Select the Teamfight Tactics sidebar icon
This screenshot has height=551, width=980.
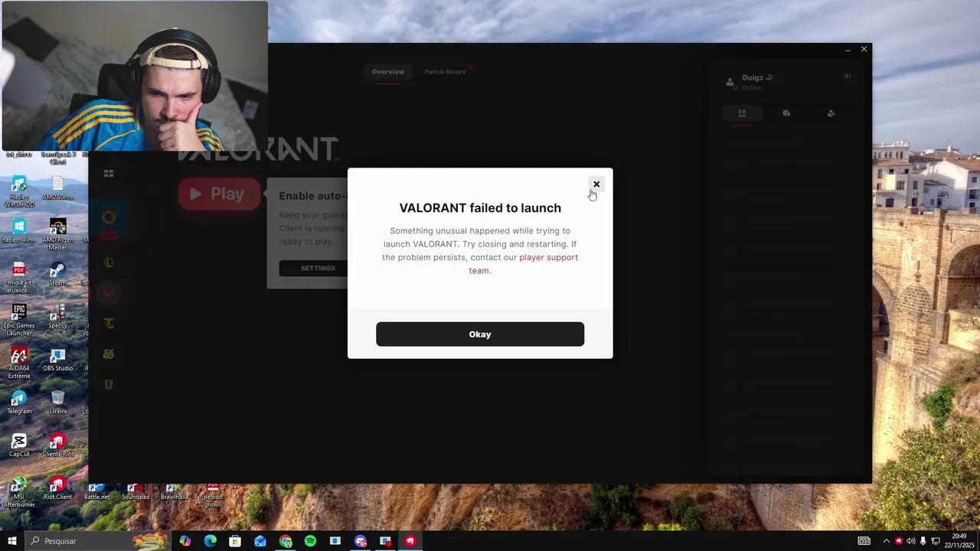tap(109, 324)
